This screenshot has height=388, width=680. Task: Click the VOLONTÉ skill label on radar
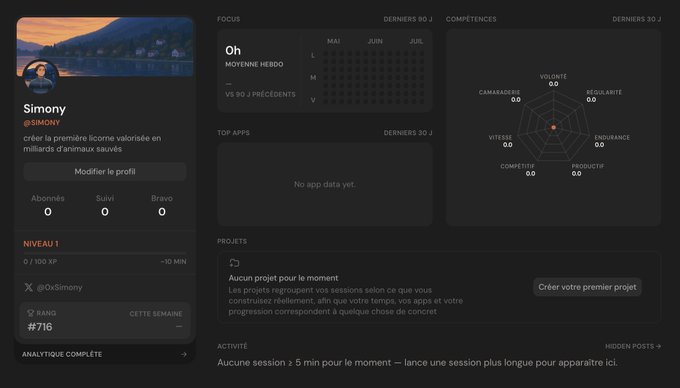point(553,76)
